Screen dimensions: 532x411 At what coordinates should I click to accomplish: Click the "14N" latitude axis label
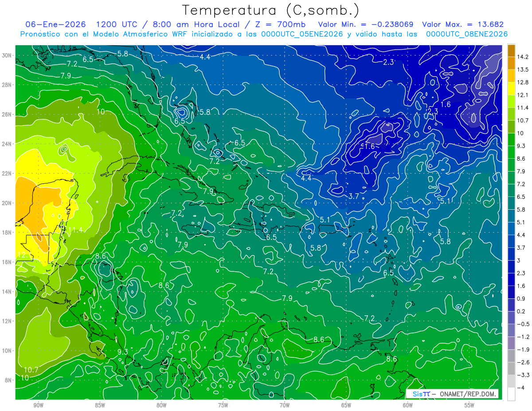pyautogui.click(x=8, y=291)
